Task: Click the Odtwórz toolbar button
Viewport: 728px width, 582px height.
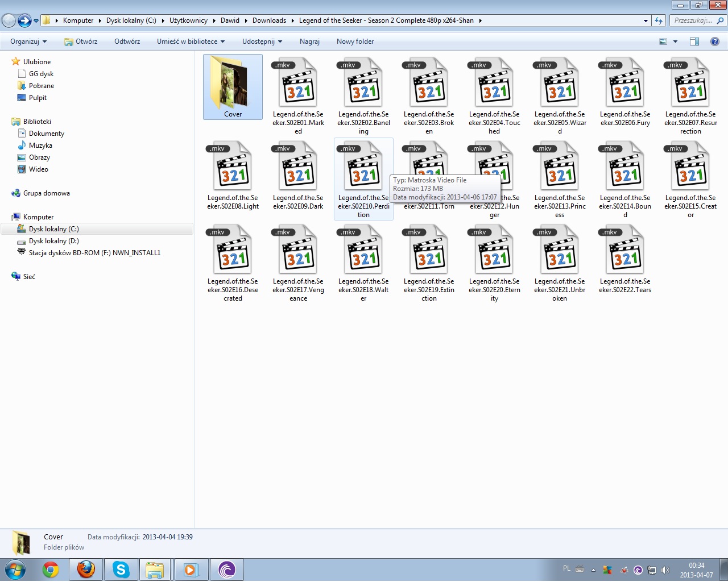Action: tap(127, 41)
